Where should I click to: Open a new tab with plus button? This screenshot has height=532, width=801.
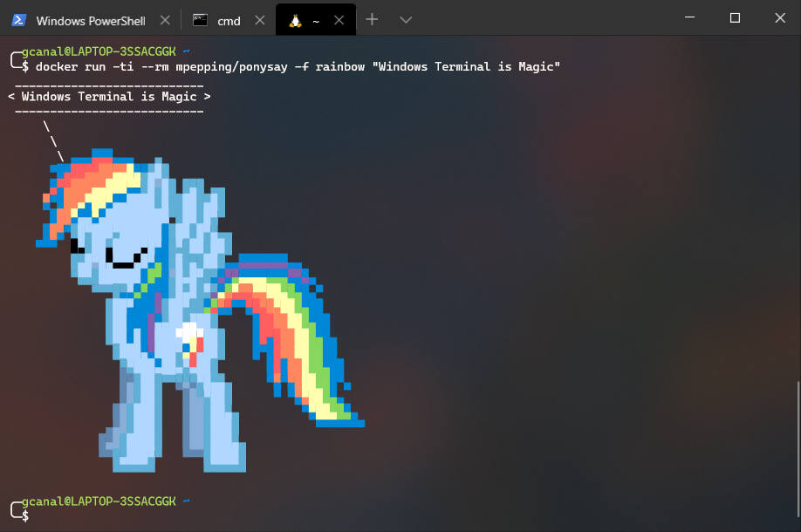pyautogui.click(x=372, y=19)
